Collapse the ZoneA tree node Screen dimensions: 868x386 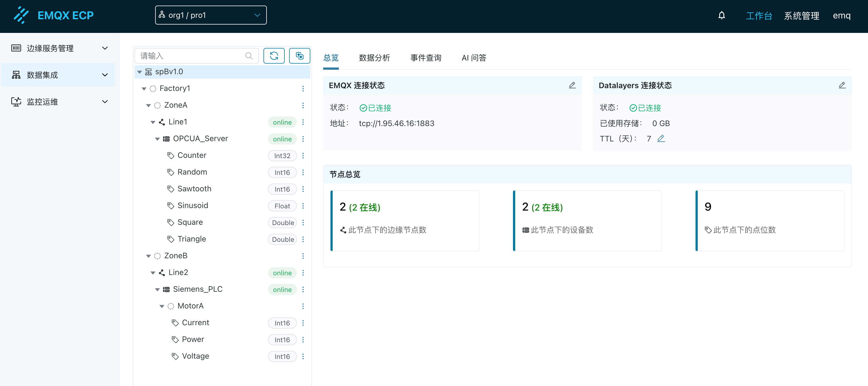pos(148,105)
